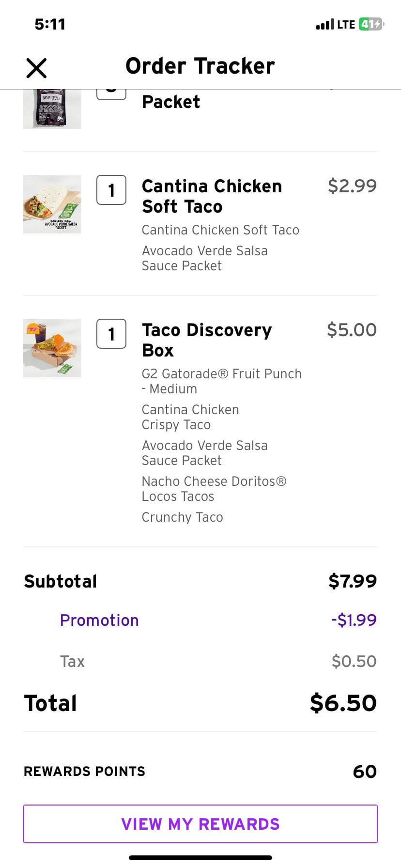Tap the Cantina Chicken Soft Taco title
401x868 pixels.
pos(212,196)
